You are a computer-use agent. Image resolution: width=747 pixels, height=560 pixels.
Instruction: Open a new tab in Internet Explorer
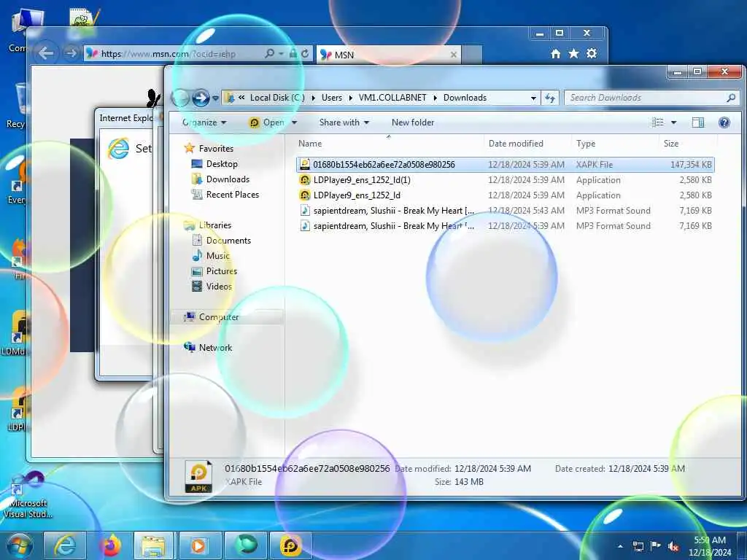coord(472,55)
